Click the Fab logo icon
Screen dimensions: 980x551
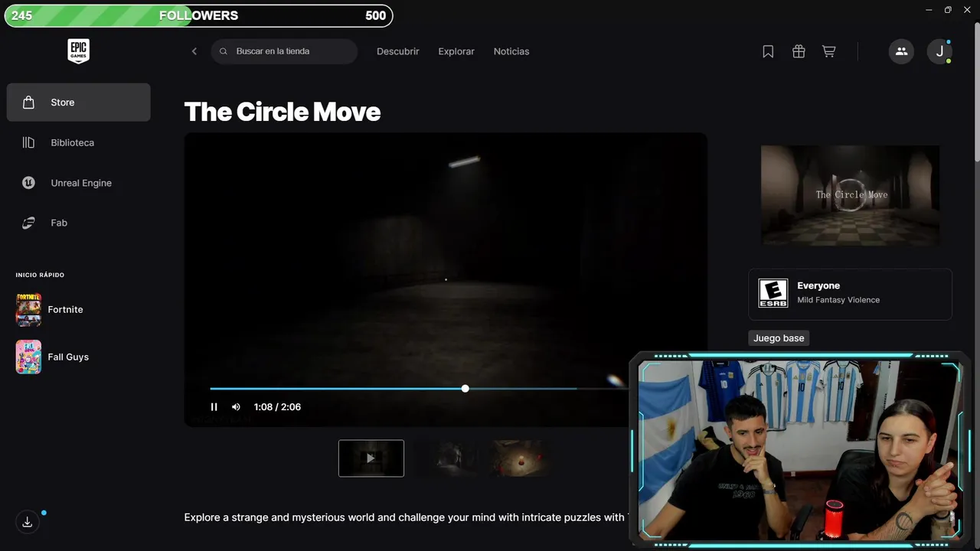coord(28,223)
